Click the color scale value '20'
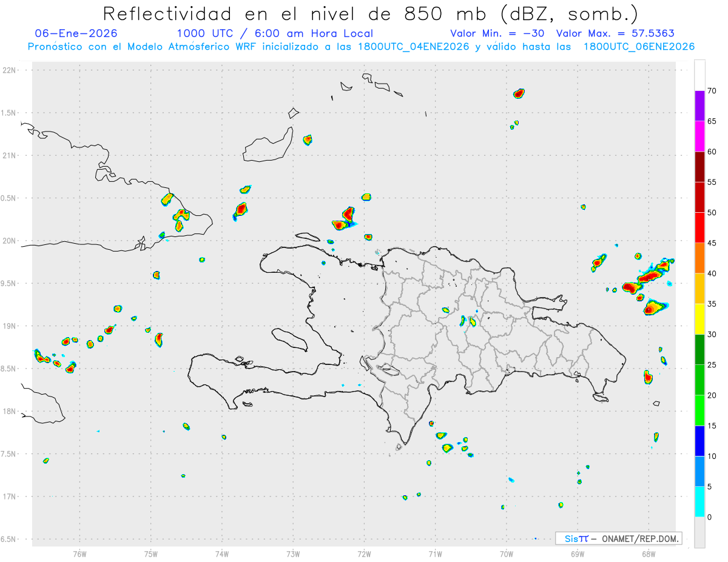 [712, 395]
